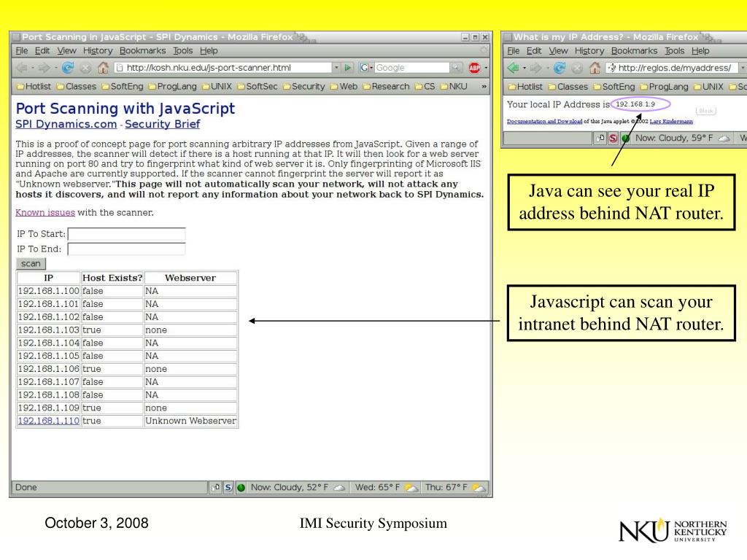
Task: Click Now: Cloudy, 59° F in IP window
Action: [x=682, y=139]
